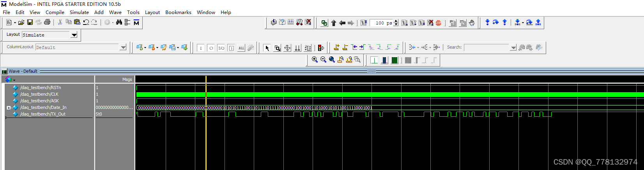Increase the run length with up stepper
This screenshot has width=644, height=170.
tap(396, 21)
